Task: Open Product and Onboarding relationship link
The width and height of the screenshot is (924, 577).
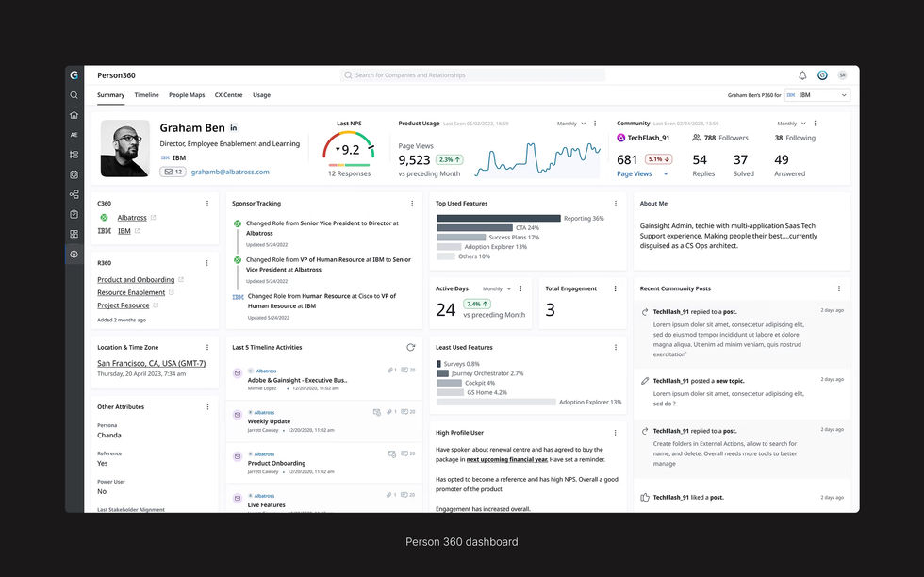Action: [x=136, y=279]
